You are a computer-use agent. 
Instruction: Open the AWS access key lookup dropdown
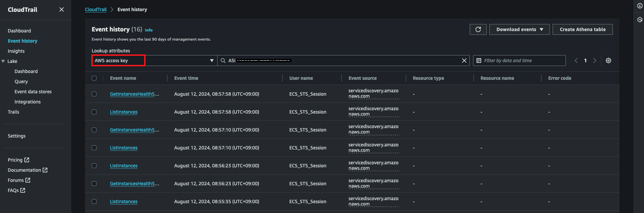[x=154, y=61]
